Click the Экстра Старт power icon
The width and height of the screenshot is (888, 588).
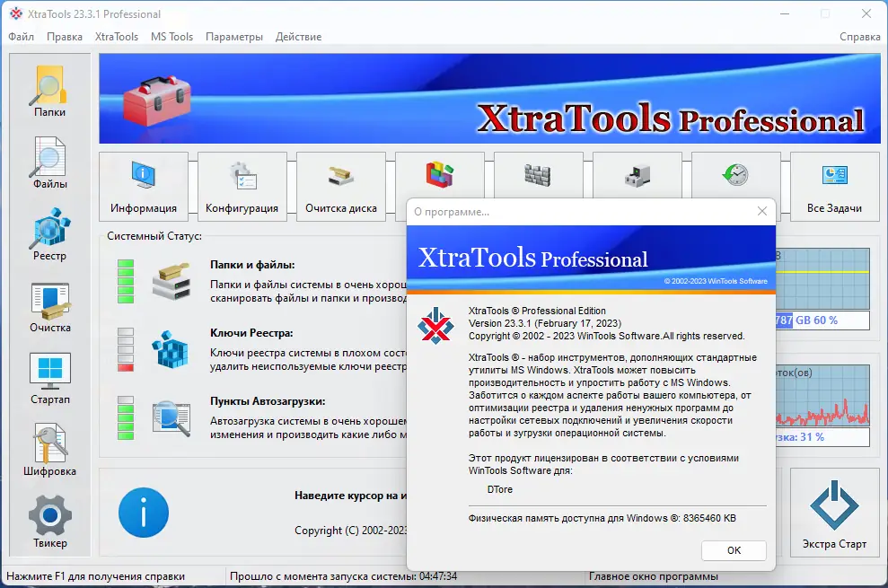(x=834, y=505)
